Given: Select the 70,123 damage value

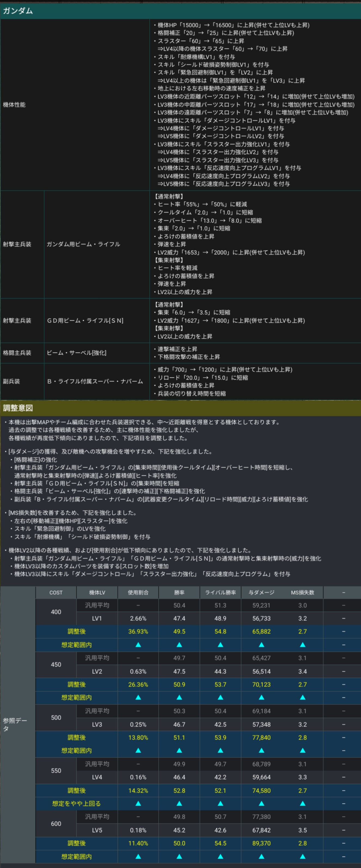Looking at the screenshot, I should point(261,684).
